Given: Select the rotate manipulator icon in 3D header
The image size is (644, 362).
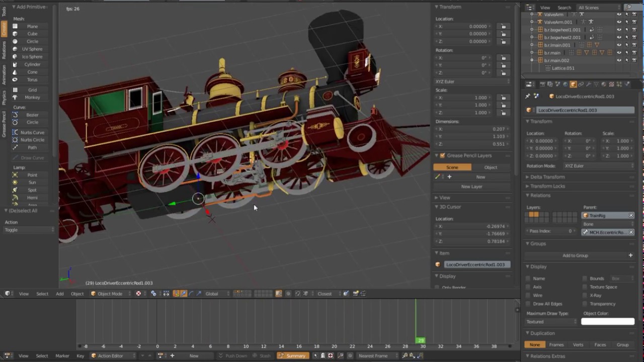Looking at the screenshot, I should tap(191, 294).
